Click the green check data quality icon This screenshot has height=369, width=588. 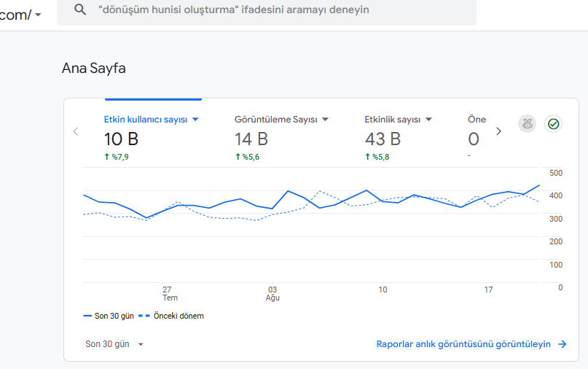pos(553,123)
